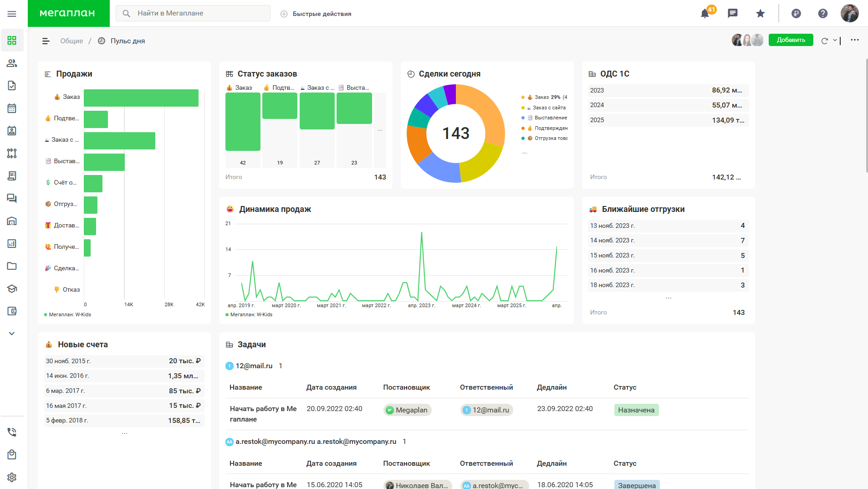
Task: Expand the refresh interval dropdown arrow
Action: coord(835,40)
